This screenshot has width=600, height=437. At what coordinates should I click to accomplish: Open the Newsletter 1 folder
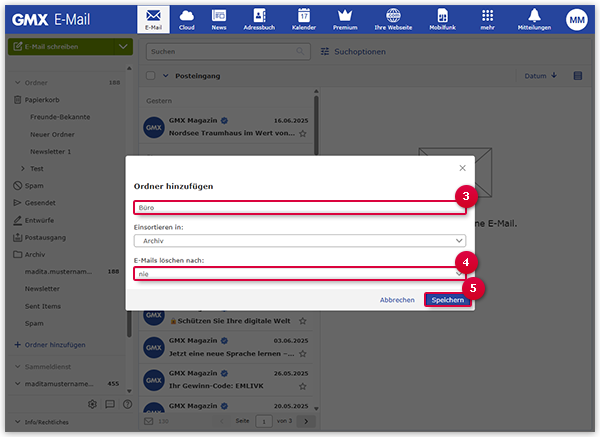51,152
